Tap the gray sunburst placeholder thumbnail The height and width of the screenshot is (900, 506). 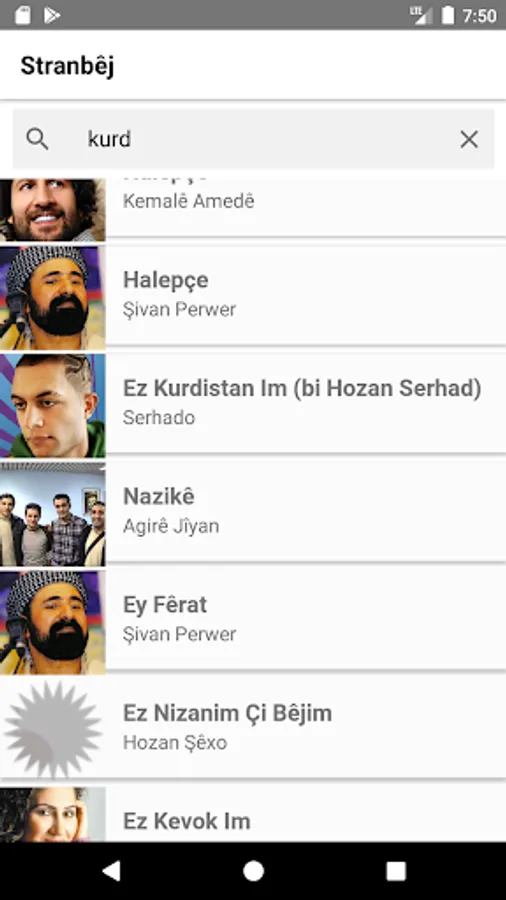tap(53, 730)
